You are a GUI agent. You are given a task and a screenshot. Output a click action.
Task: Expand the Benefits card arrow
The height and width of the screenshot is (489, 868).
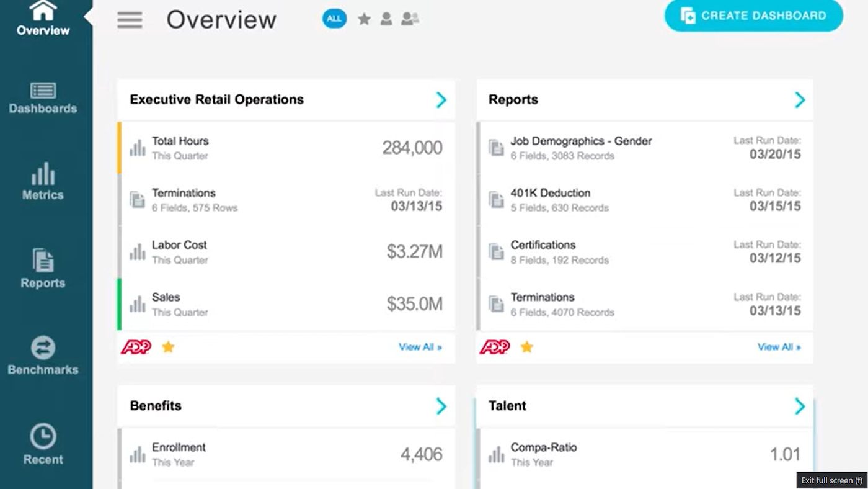pos(441,406)
